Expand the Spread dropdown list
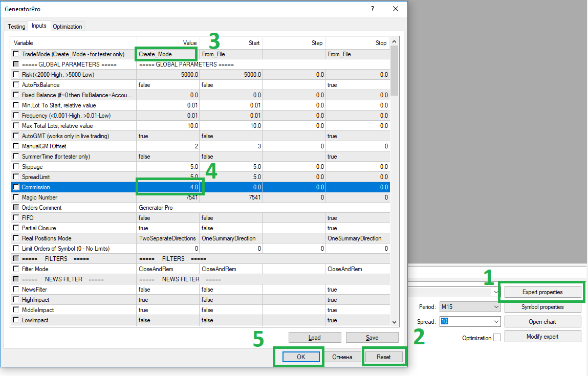 [496, 322]
